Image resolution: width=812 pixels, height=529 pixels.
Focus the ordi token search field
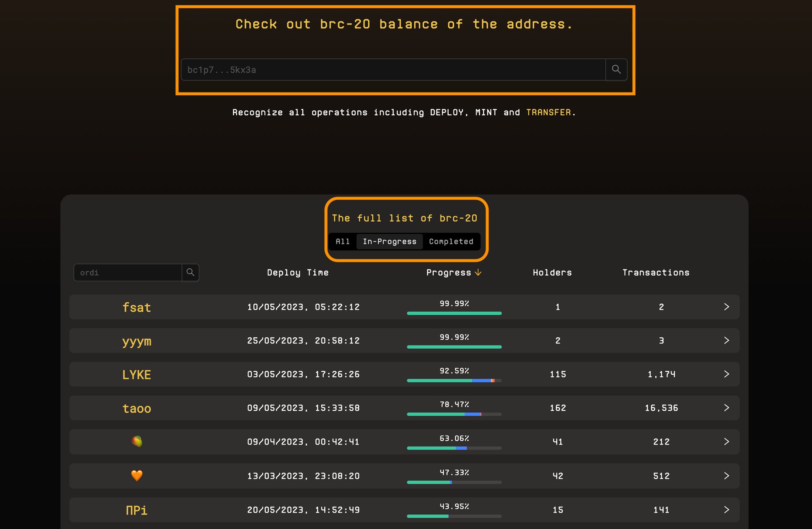pyautogui.click(x=127, y=272)
